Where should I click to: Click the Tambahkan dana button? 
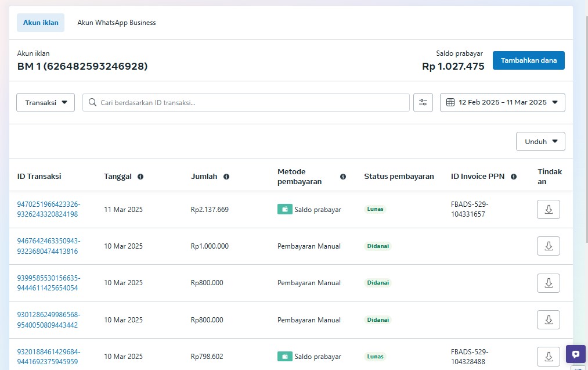(528, 60)
